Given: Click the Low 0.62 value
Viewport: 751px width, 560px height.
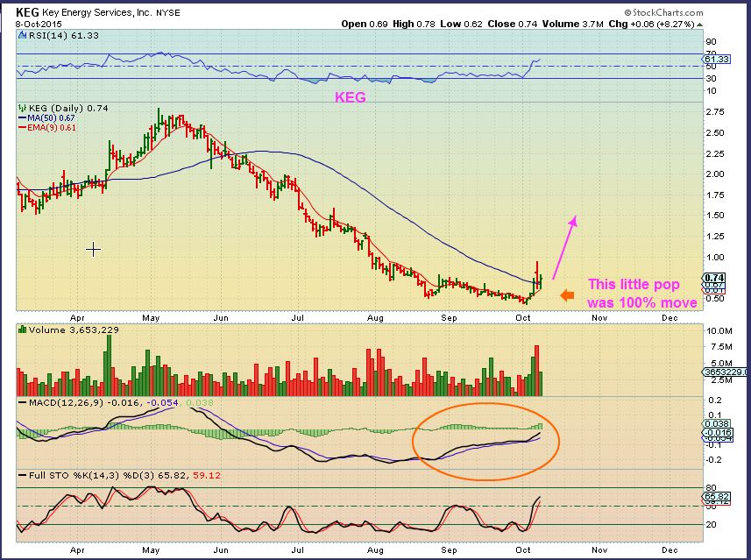Looking at the screenshot, I should 461,24.
